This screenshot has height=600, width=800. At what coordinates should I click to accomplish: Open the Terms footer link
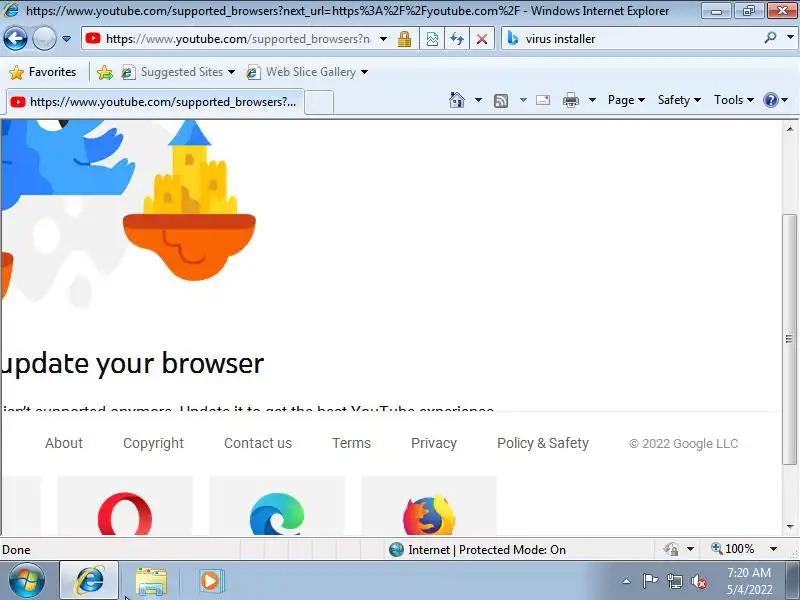point(351,443)
